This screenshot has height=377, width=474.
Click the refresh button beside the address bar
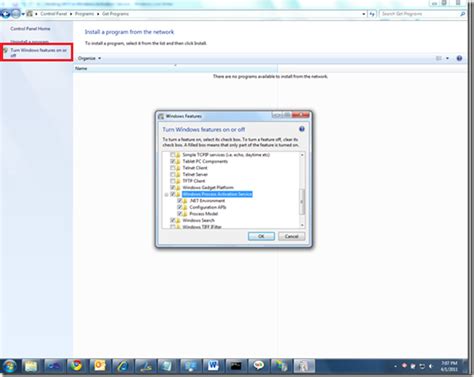pos(372,14)
